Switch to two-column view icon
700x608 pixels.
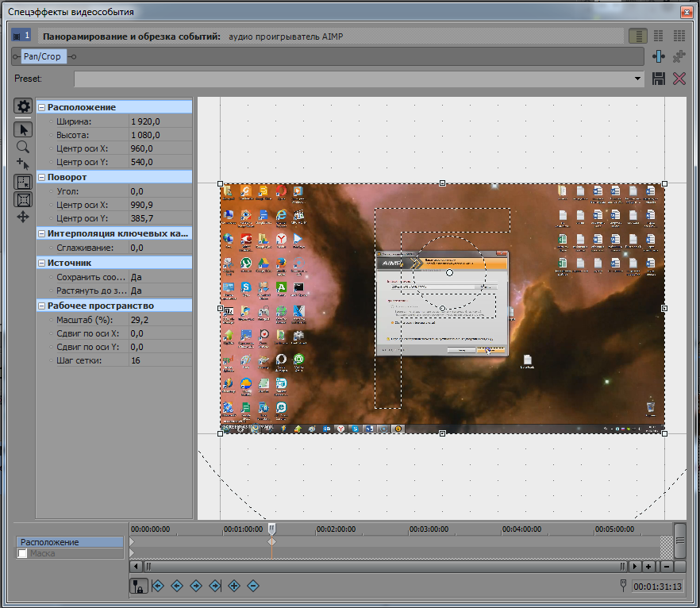(659, 36)
